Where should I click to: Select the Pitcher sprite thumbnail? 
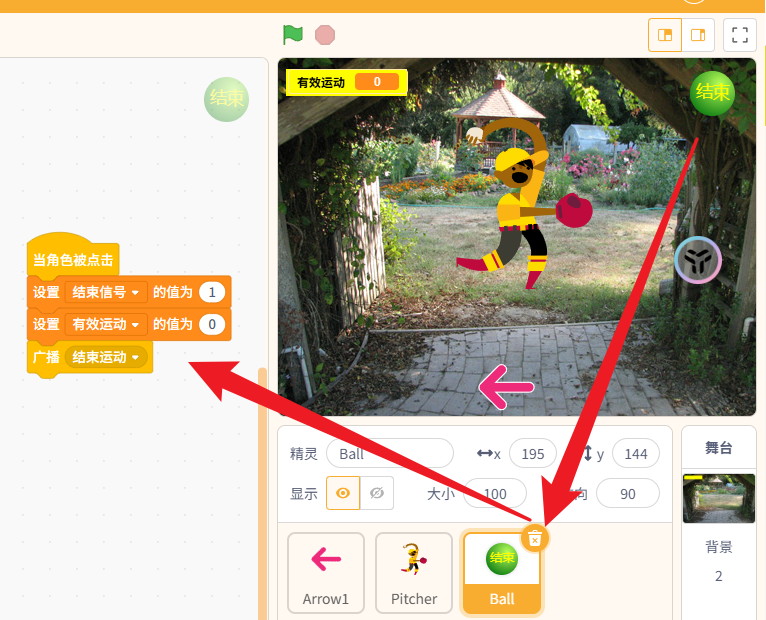click(414, 572)
